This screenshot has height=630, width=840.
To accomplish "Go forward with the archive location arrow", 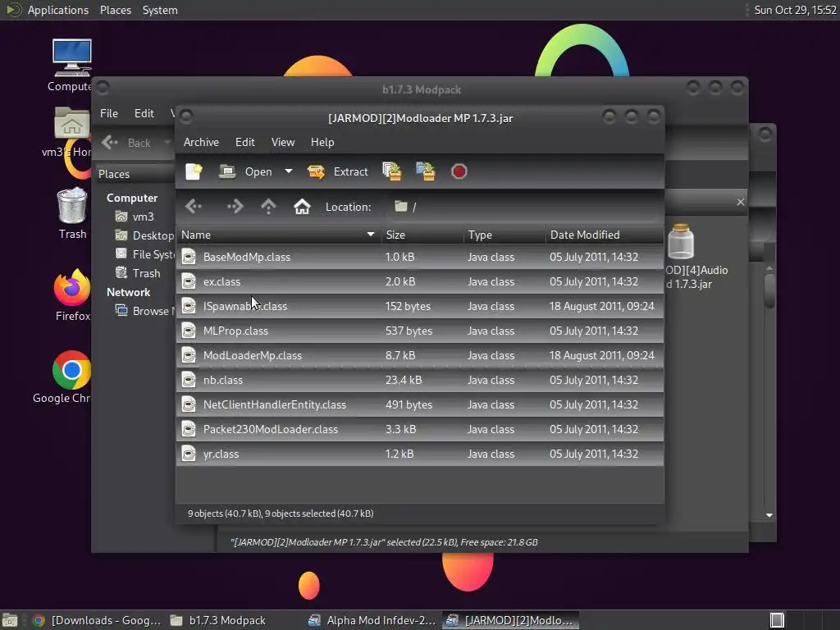I will click(235, 206).
